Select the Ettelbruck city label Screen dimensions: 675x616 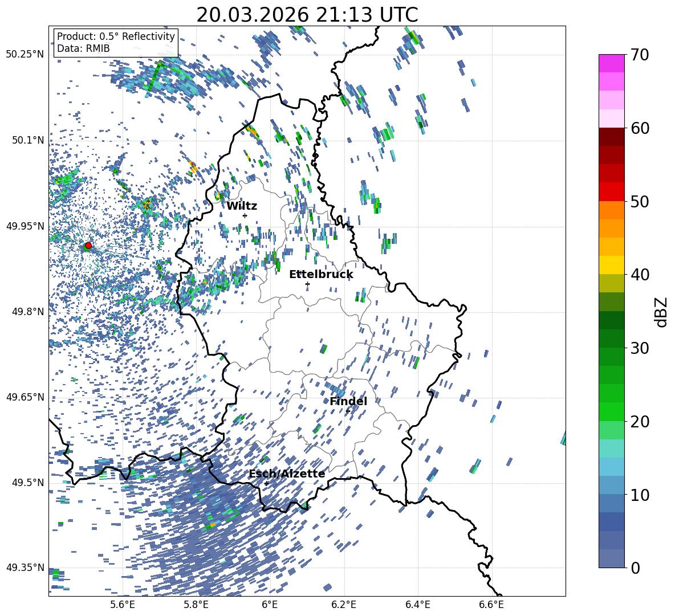click(x=321, y=274)
